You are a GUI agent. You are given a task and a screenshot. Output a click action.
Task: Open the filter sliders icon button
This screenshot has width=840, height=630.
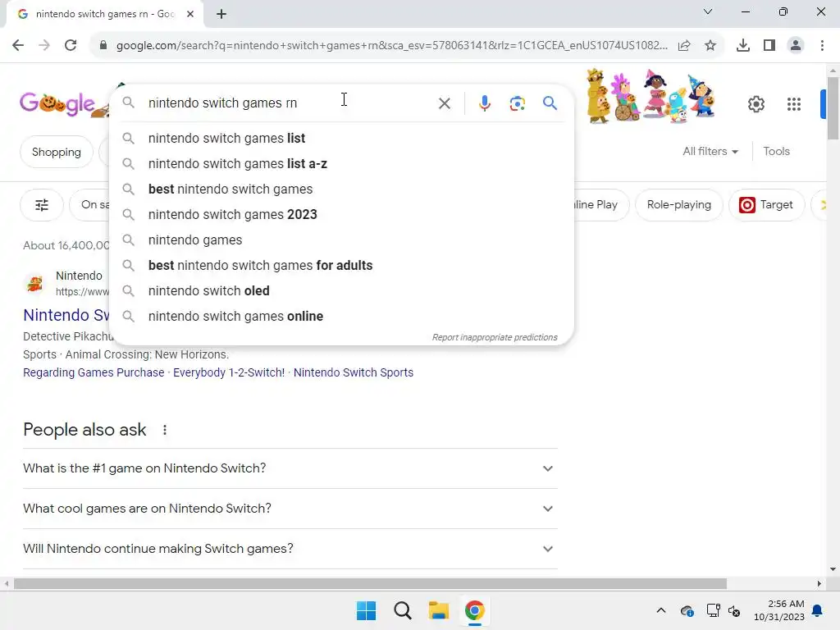click(x=42, y=204)
